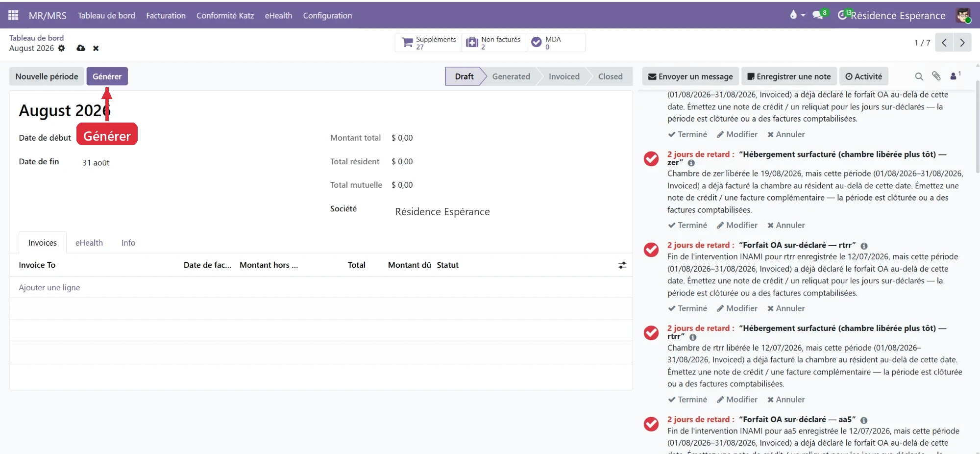980x454 pixels.
Task: Open the Non facturés 2 stat button
Action: (x=494, y=43)
